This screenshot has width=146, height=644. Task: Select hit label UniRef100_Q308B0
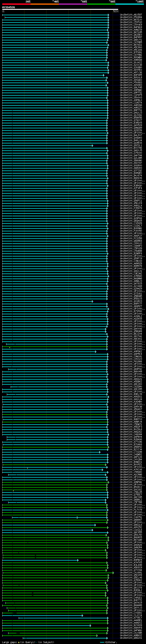click(x=131, y=67)
